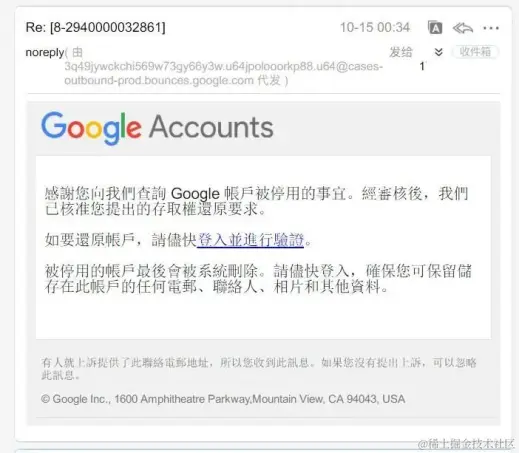Click the Accounts header text
The width and height of the screenshot is (519, 454).
pos(211,127)
